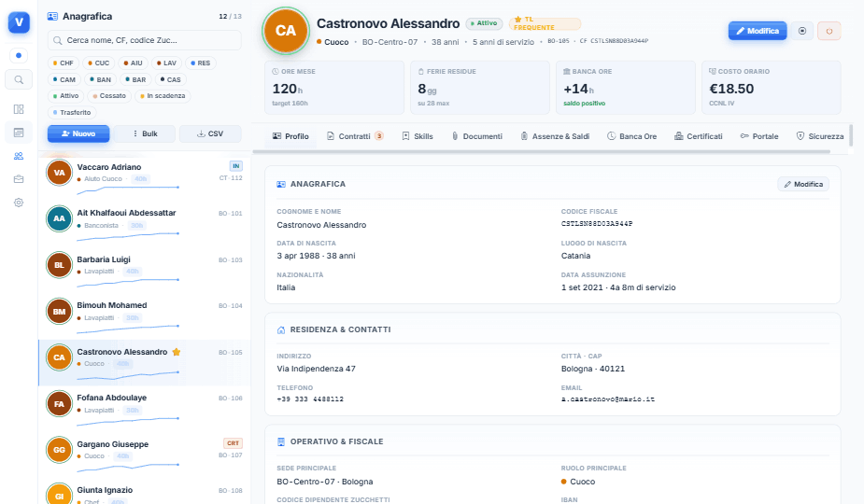Toggle the Attivo status filter chip
Image resolution: width=864 pixels, height=504 pixels.
[x=66, y=96]
